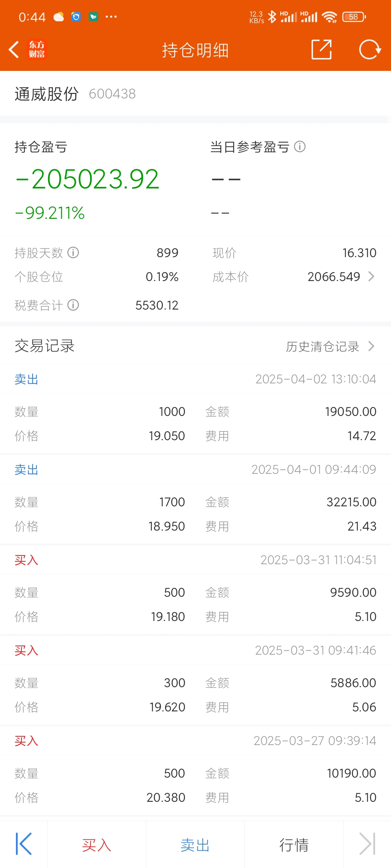The width and height of the screenshot is (391, 868).
Task: Open the 行情 quotes button
Action: [x=294, y=845]
